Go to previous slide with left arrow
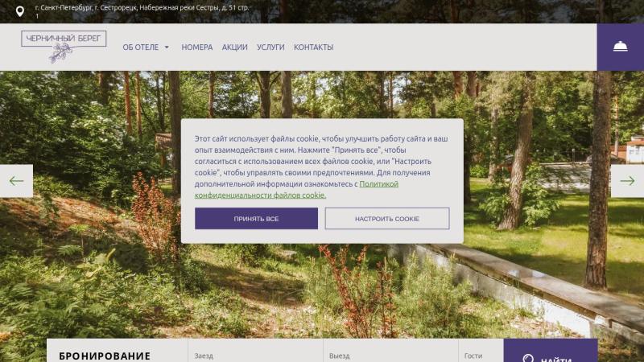The image size is (644, 362). coord(16,181)
